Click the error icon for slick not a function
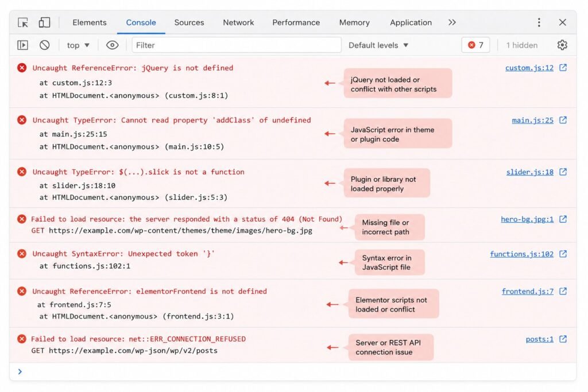Viewport: 588px width, 392px height. coord(22,172)
